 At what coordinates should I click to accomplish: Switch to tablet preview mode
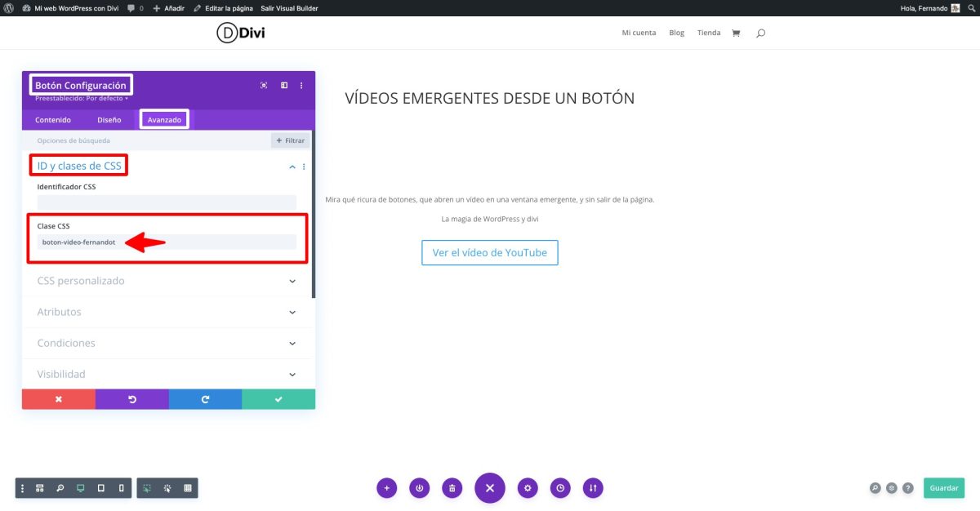tap(100, 487)
